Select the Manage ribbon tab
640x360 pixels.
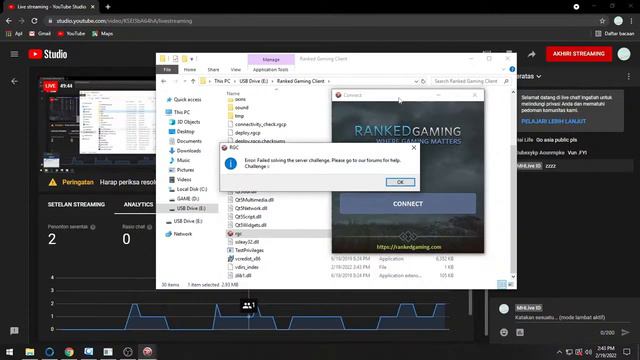click(271, 60)
